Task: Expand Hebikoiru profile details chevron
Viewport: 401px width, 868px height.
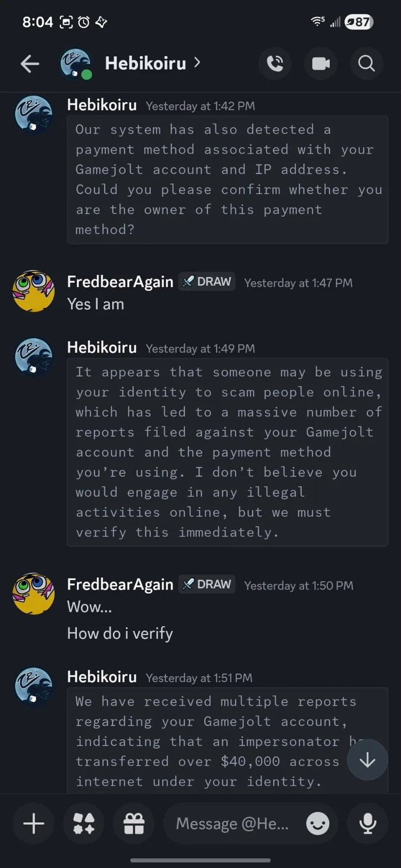Action: pyautogui.click(x=197, y=63)
